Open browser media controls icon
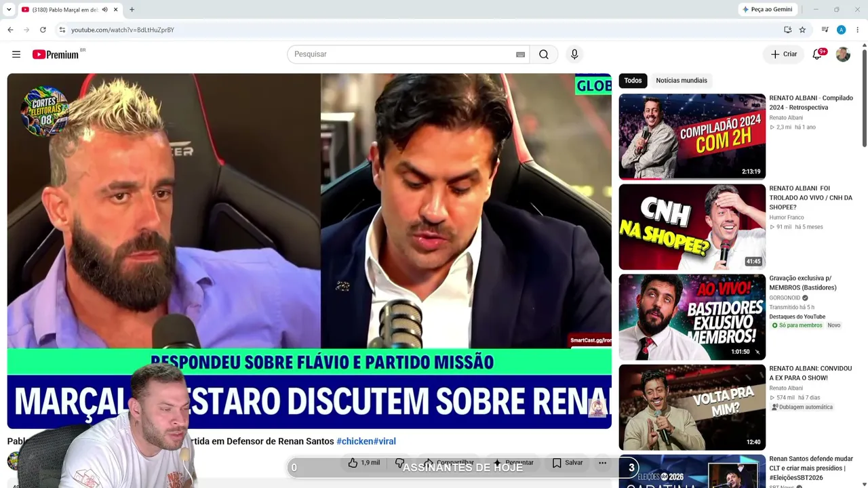Screen dimensions: 868x488 (x=825, y=30)
